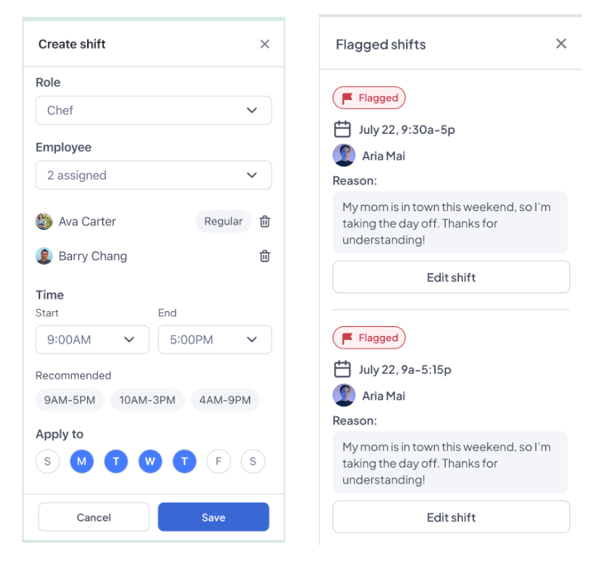Save the new shift
Screen dimensions: 600x563
(213, 517)
